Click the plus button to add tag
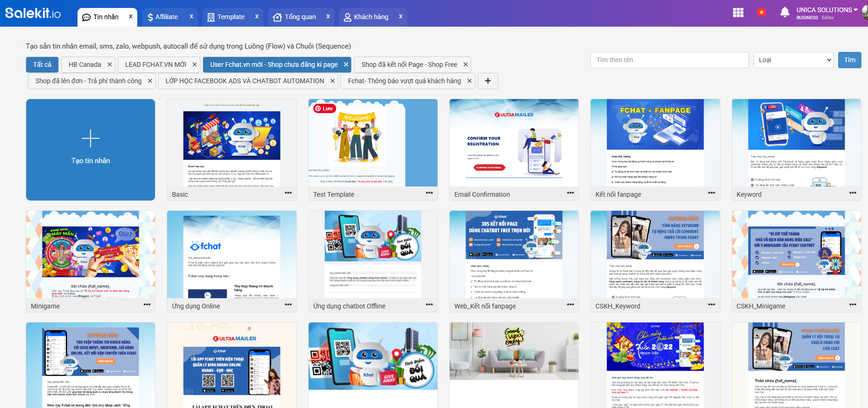 488,81
